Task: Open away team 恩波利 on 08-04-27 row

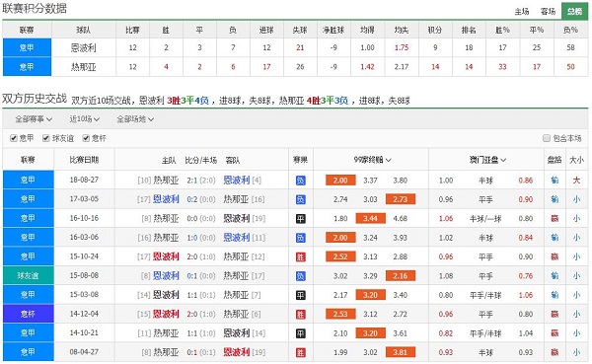Action: (x=237, y=352)
